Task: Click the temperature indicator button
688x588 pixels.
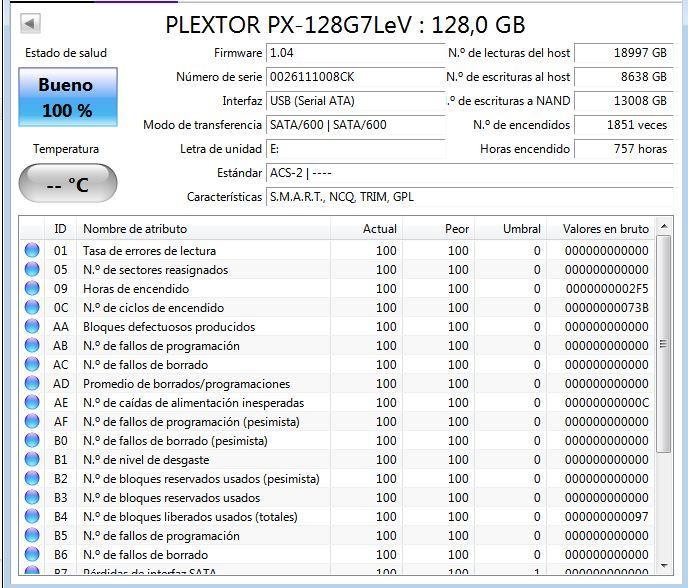Action: click(x=68, y=183)
